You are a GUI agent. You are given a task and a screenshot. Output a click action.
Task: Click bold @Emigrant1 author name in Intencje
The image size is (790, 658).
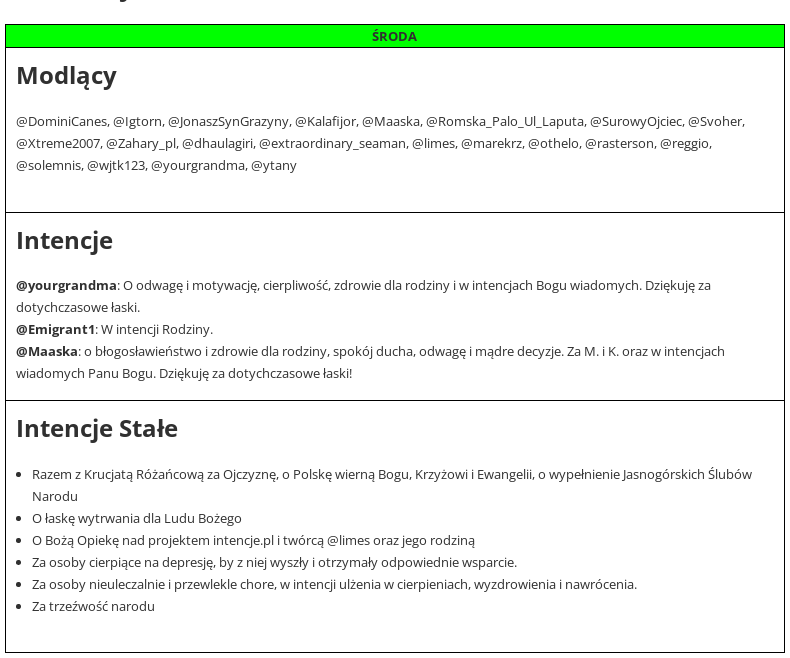click(55, 329)
